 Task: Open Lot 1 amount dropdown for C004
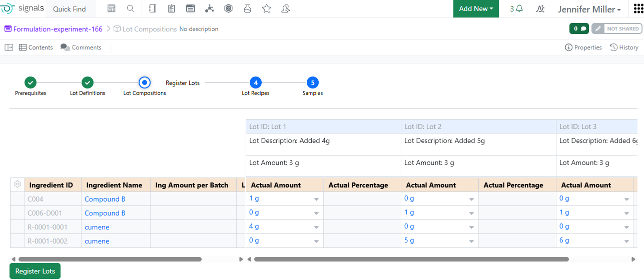pyautogui.click(x=316, y=199)
